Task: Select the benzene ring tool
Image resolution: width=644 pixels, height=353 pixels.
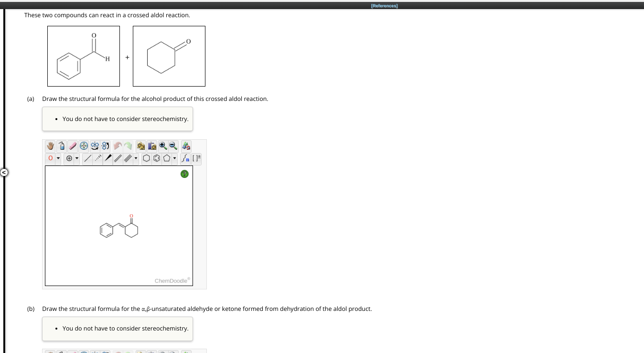Action: [x=156, y=158]
